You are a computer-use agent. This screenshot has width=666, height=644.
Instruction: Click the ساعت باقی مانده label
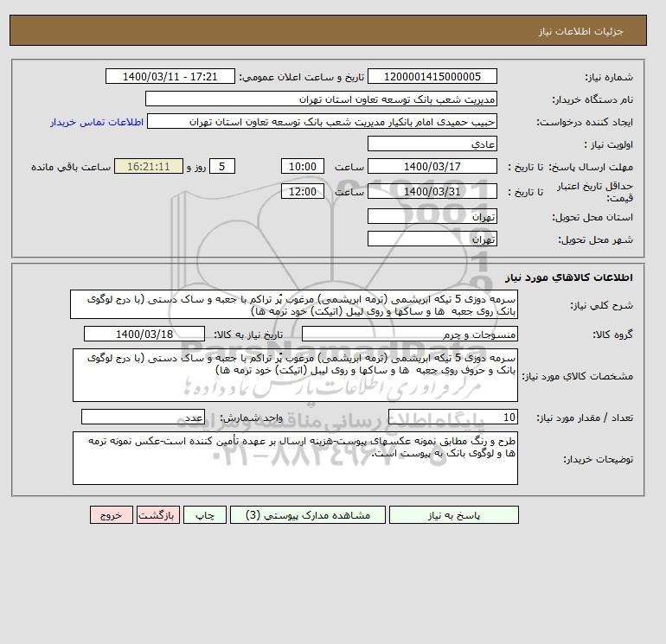coord(71,167)
